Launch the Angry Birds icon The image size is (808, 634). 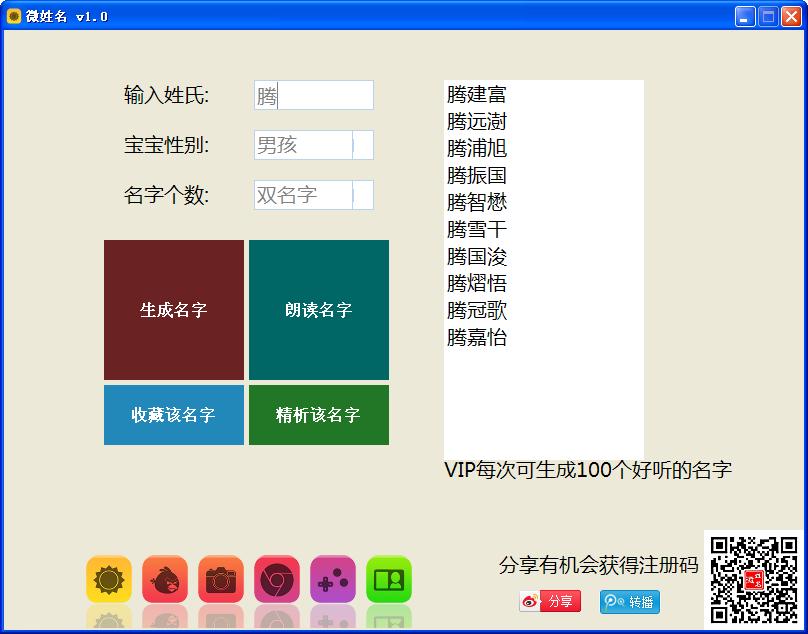(165, 580)
